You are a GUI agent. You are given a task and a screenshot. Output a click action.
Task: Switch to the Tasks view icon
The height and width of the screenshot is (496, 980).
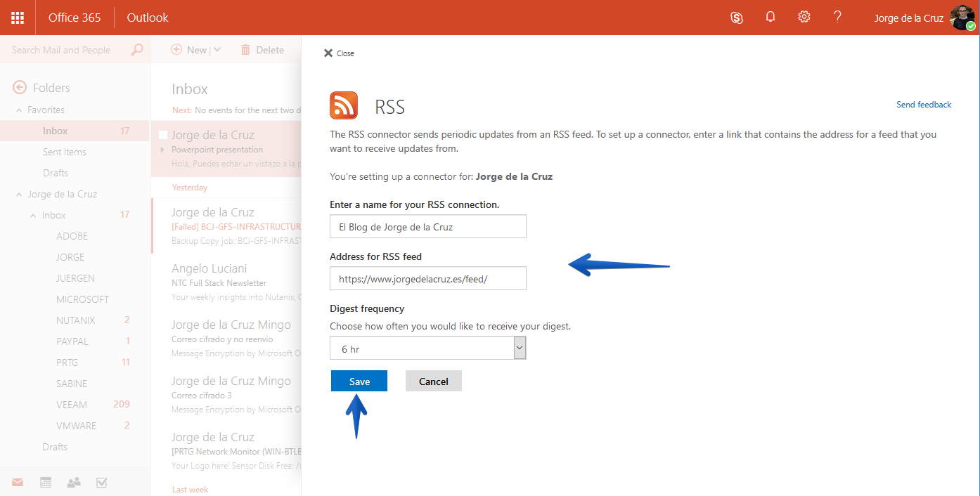(102, 483)
